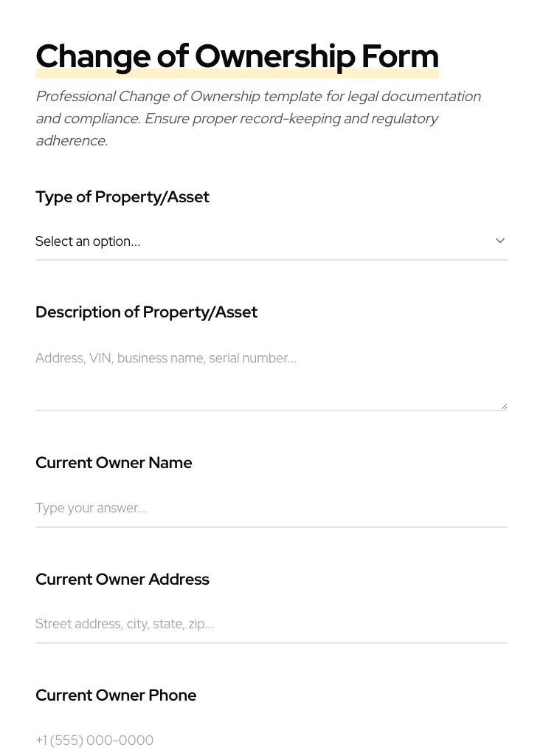This screenshot has height=756, width=543.
Task: Click the 'Street address, city, state, zip…' placeholder
Action: tap(125, 624)
